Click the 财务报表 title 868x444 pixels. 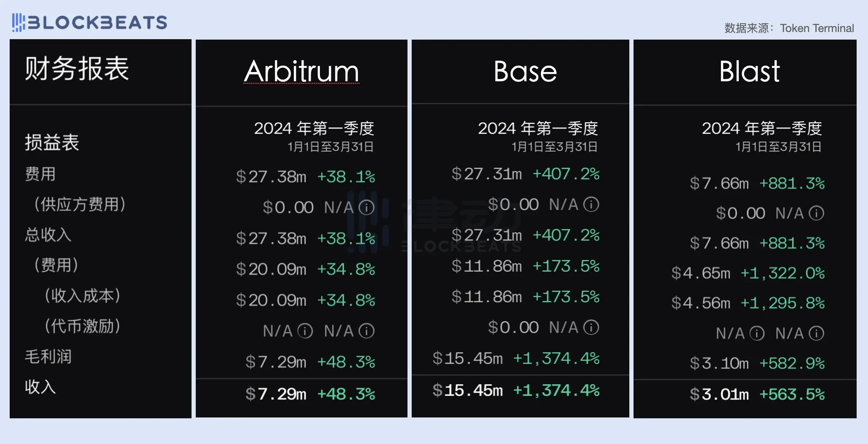(x=77, y=68)
